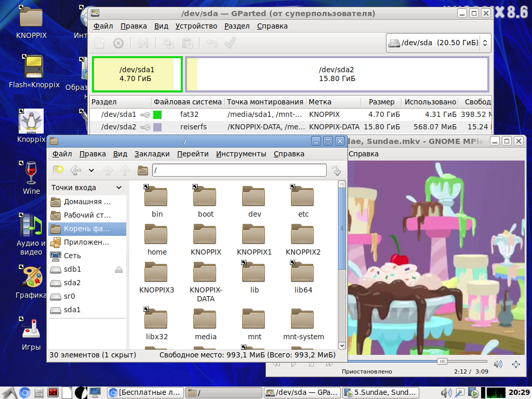Open file manager 'Перейти' menu

pos(193,154)
